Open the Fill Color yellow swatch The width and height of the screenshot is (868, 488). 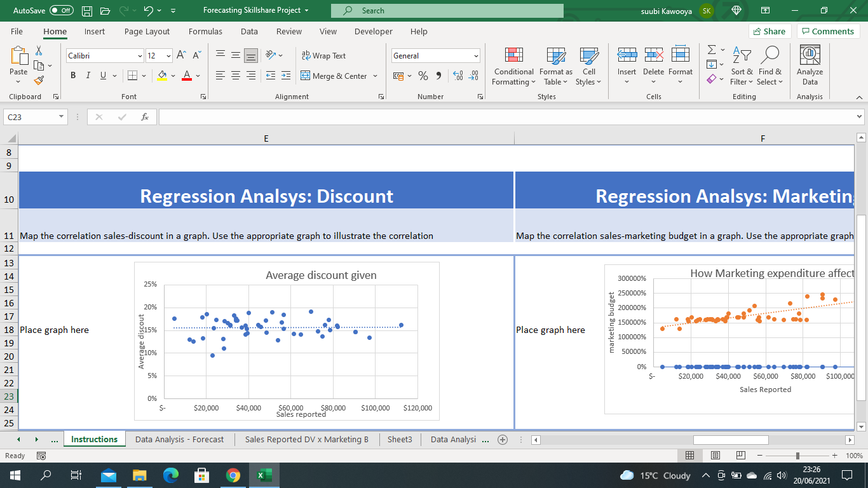[x=162, y=76]
